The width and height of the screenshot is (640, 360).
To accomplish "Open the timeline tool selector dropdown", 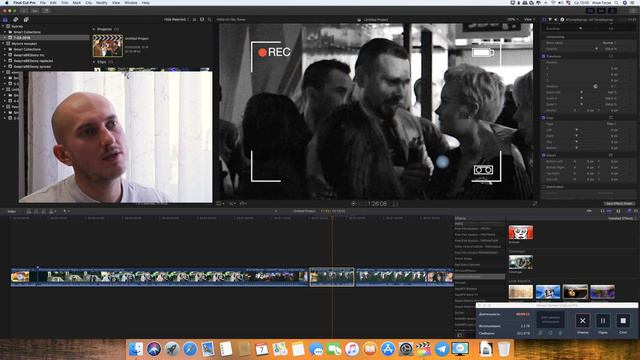I will coord(66,211).
